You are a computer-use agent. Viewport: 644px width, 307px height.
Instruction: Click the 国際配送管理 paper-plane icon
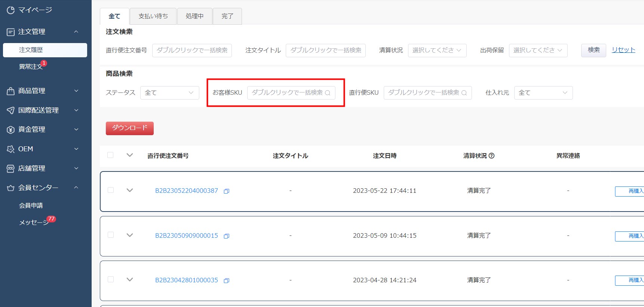point(10,110)
